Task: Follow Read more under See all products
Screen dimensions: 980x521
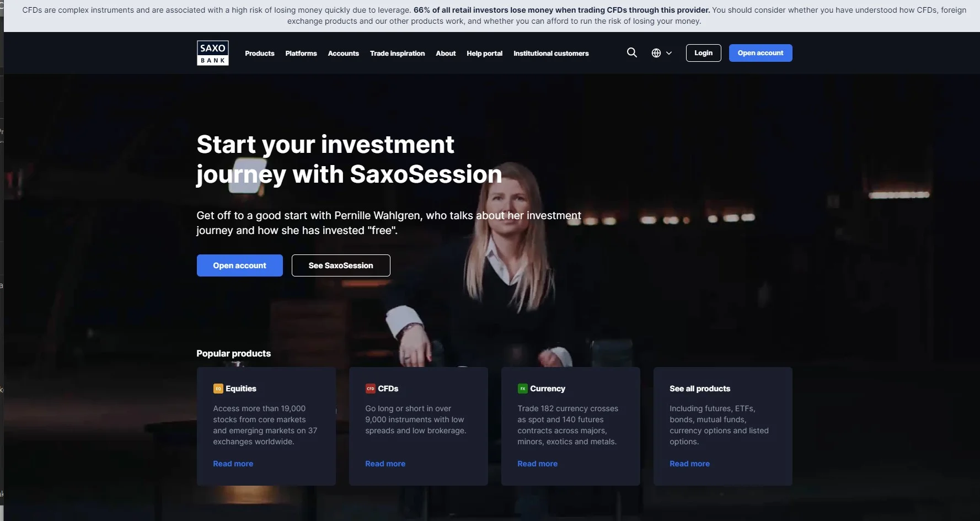Action: tap(689, 464)
